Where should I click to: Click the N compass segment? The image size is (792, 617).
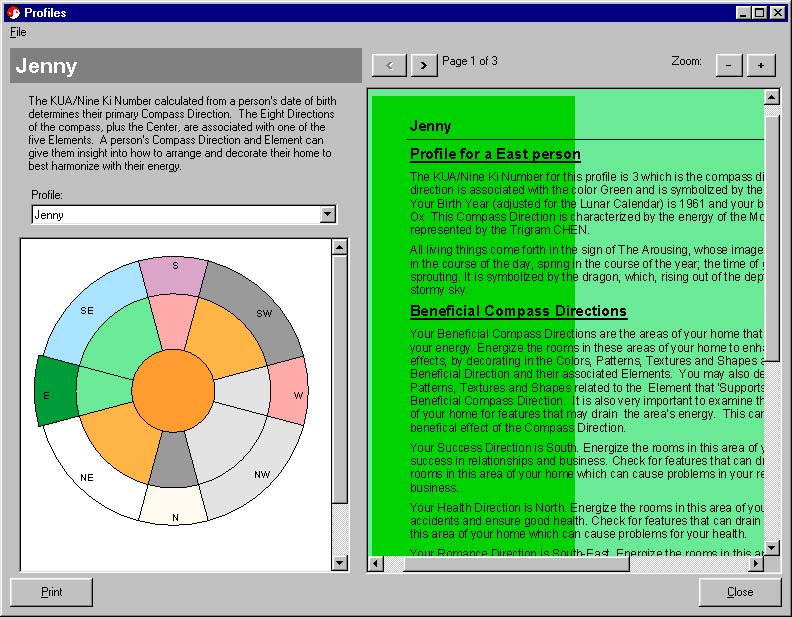[174, 506]
